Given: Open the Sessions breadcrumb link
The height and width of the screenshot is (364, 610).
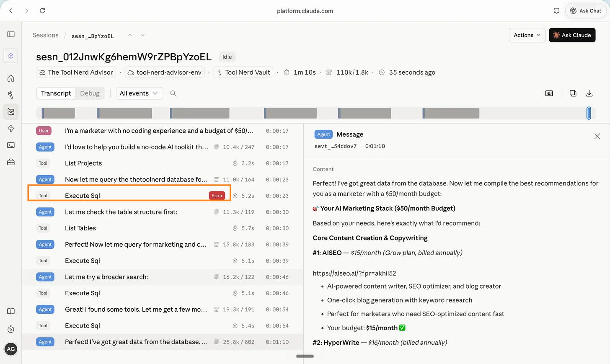Looking at the screenshot, I should point(46,35).
